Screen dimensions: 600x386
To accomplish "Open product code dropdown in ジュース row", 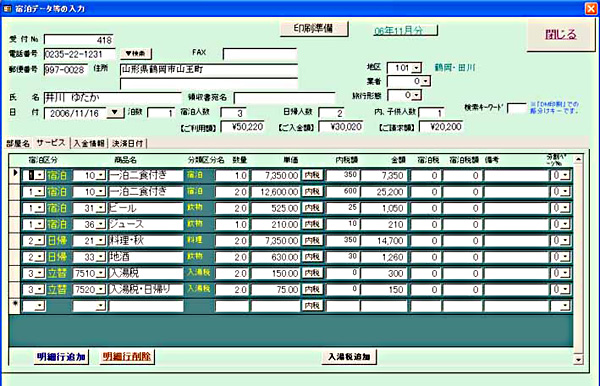I will coord(101,225).
